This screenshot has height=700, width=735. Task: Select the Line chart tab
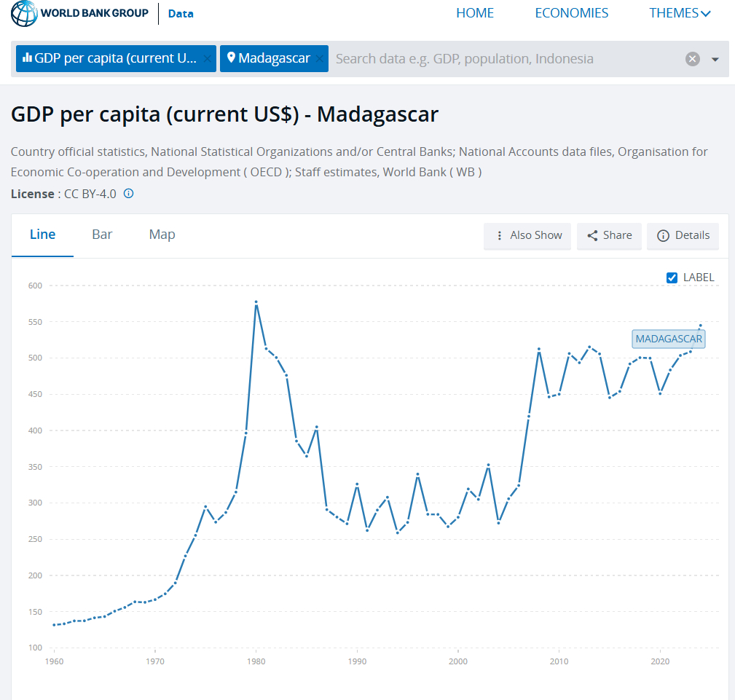point(42,235)
